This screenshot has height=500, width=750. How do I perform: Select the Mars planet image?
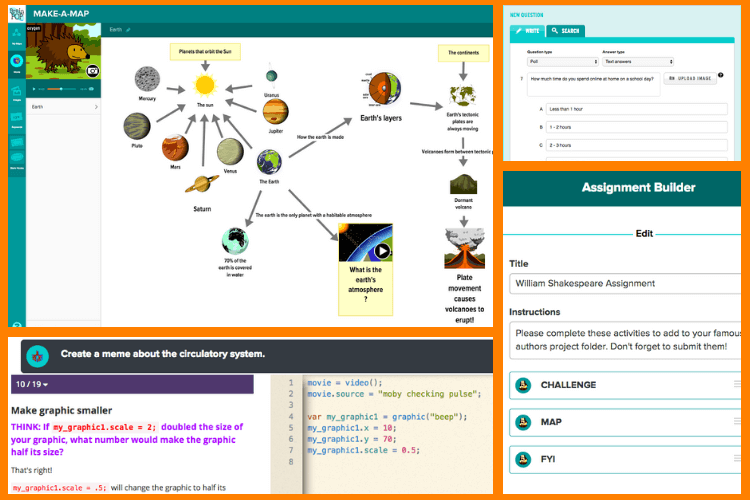(175, 148)
